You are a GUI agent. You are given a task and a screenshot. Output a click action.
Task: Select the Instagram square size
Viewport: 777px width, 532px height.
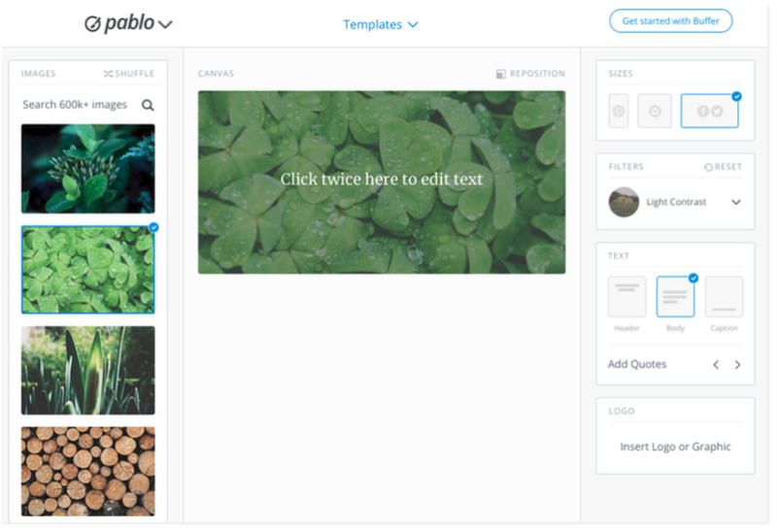coord(655,111)
